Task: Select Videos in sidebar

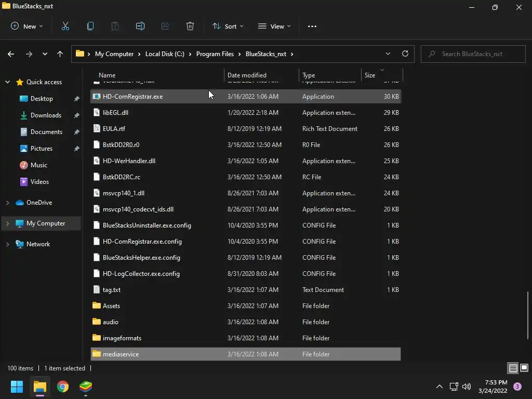Action: pyautogui.click(x=39, y=181)
